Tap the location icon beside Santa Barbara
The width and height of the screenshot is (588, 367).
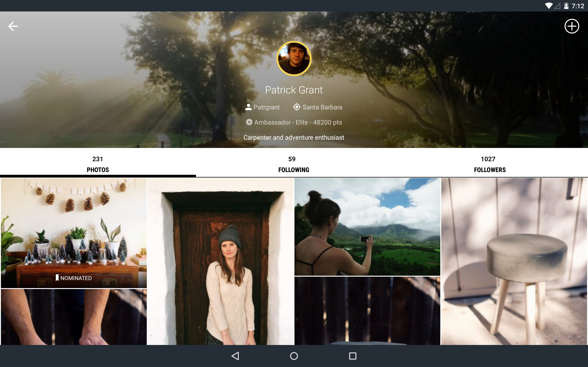click(x=297, y=107)
